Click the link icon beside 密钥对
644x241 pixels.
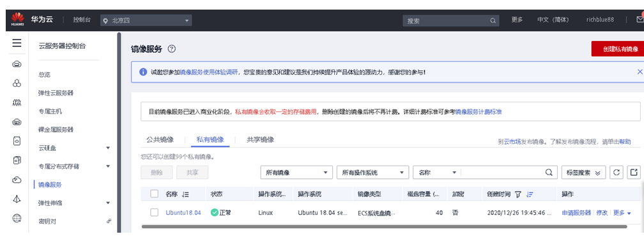(x=109, y=221)
